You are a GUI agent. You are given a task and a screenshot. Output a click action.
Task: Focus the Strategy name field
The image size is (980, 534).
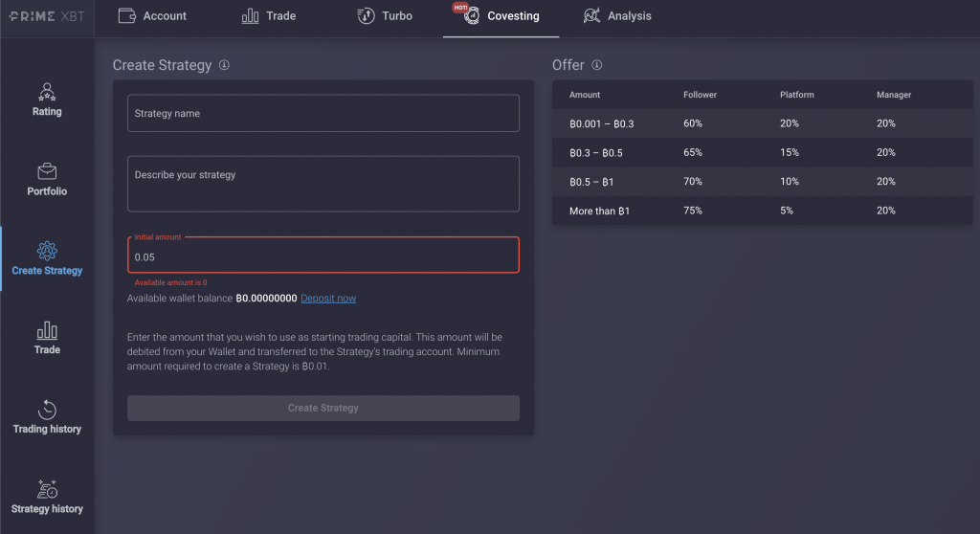click(x=323, y=113)
